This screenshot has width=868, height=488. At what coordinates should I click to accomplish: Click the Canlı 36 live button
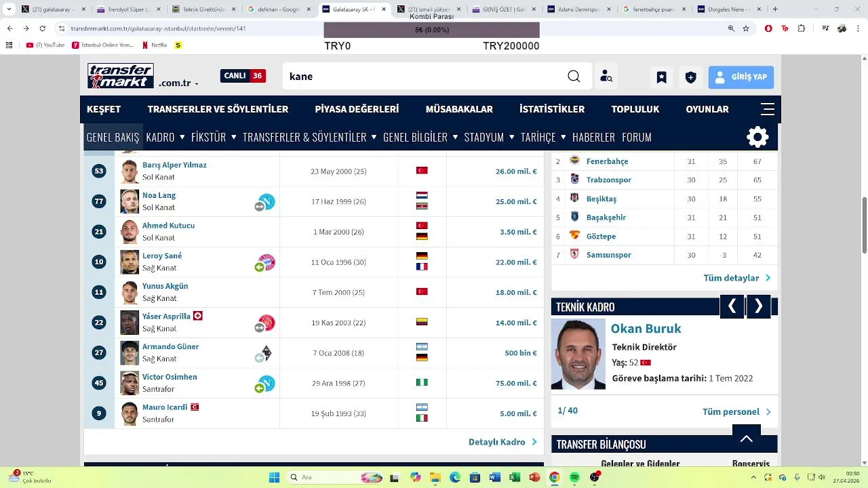pyautogui.click(x=243, y=76)
